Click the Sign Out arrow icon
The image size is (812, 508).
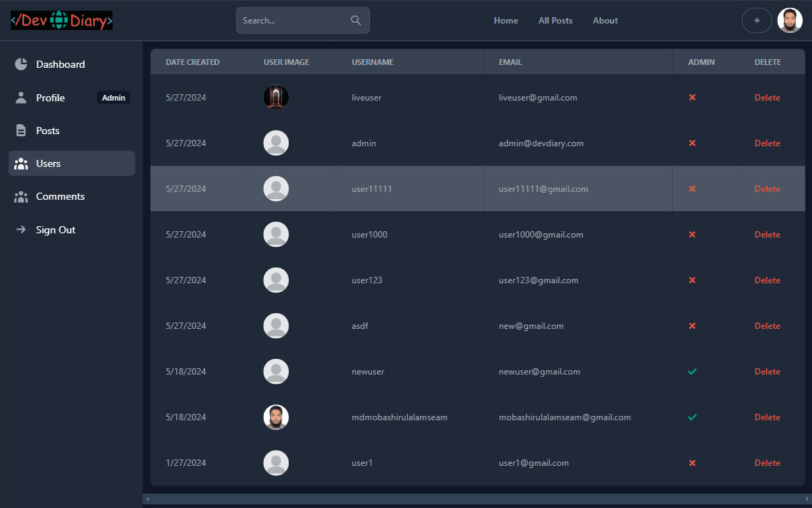(21, 230)
